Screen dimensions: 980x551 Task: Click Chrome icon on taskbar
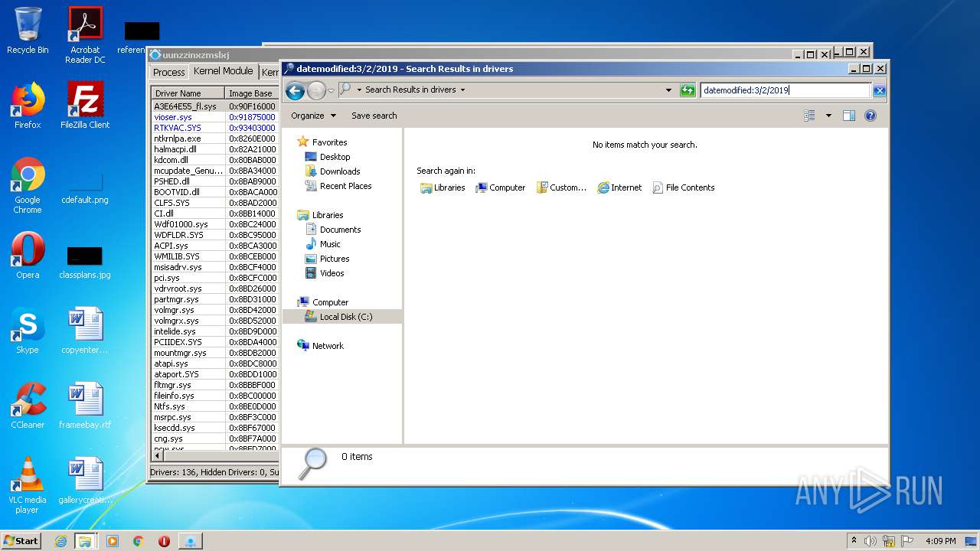[139, 541]
